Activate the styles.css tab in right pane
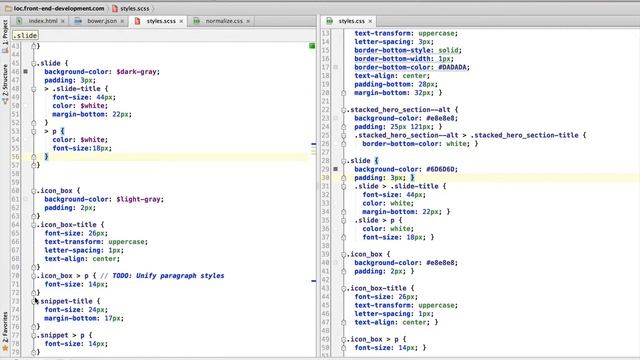The width and height of the screenshot is (640, 360). click(351, 21)
